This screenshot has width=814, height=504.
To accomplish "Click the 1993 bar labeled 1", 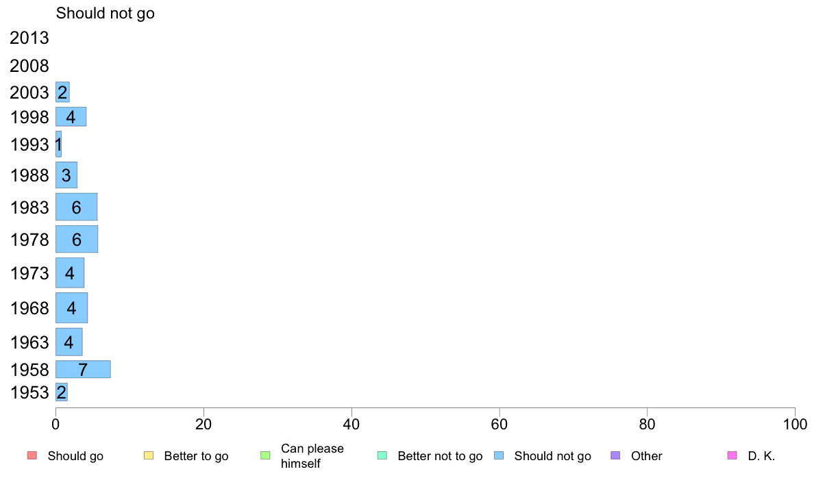I will point(59,144).
